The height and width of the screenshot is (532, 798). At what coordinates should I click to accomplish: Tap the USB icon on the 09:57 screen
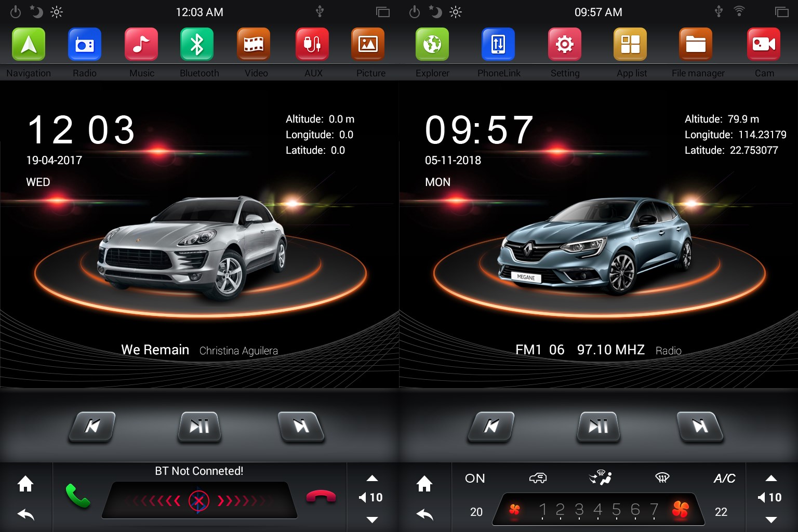click(719, 11)
